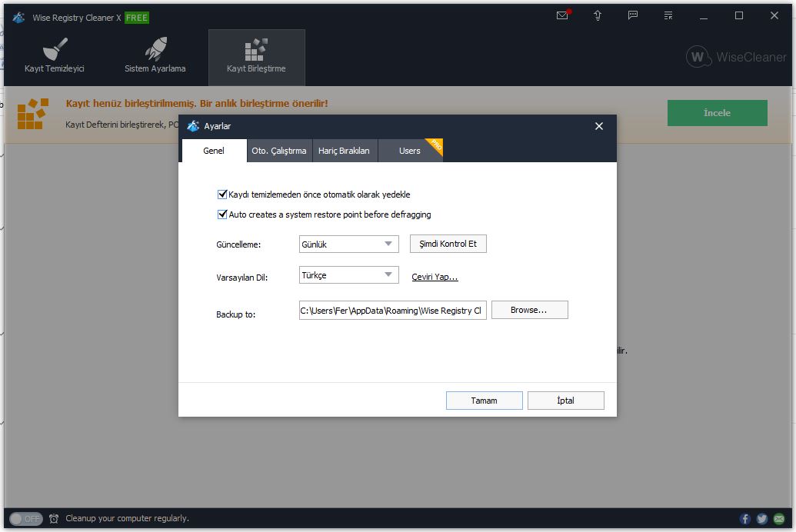This screenshot has height=532, width=796.
Task: Open the Twitter share icon
Action: tap(762, 518)
